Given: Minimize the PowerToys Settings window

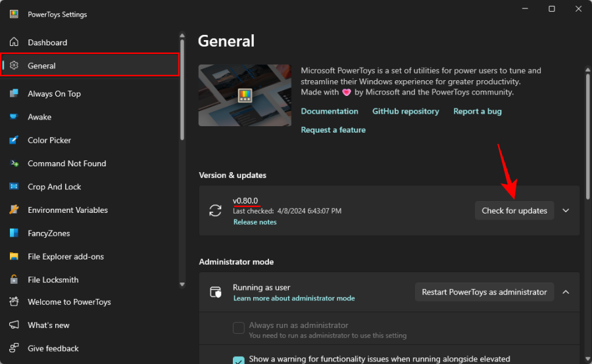Looking at the screenshot, I should click(x=525, y=9).
